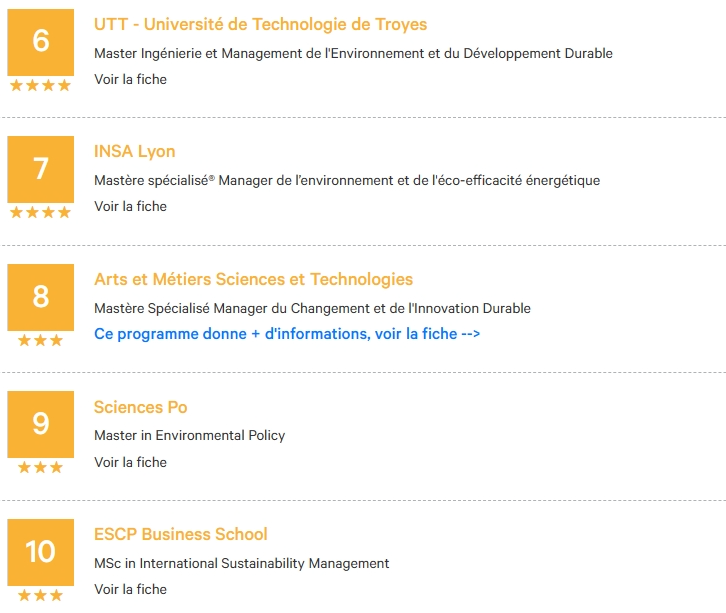Click 'Voir la fiche' under INSA Lyon
The height and width of the screenshot is (613, 726).
[x=131, y=206]
